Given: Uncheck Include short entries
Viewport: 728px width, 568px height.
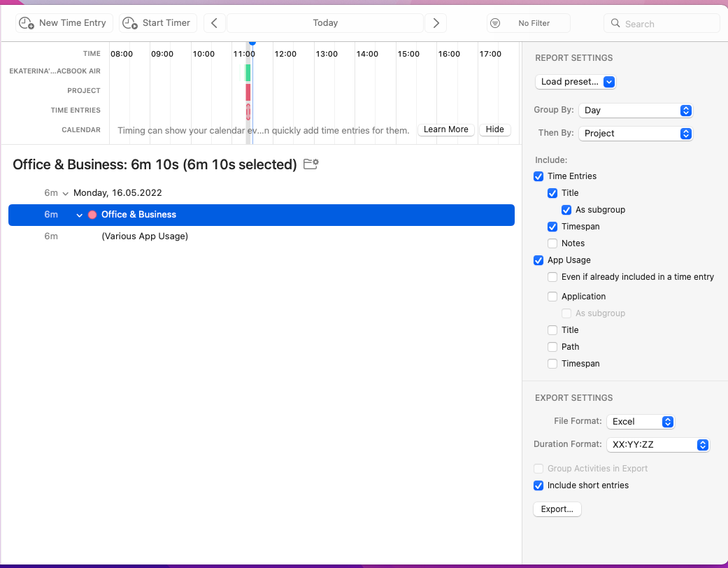Looking at the screenshot, I should pos(538,485).
